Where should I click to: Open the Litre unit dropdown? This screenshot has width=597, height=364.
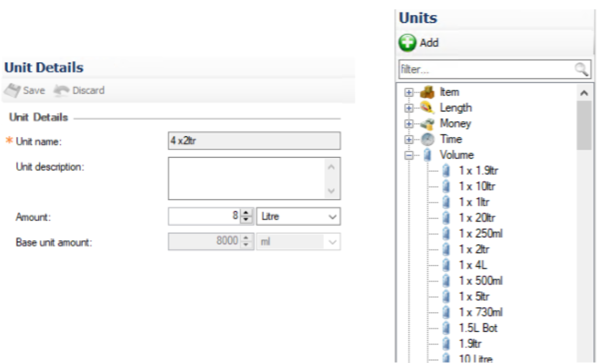[333, 216]
